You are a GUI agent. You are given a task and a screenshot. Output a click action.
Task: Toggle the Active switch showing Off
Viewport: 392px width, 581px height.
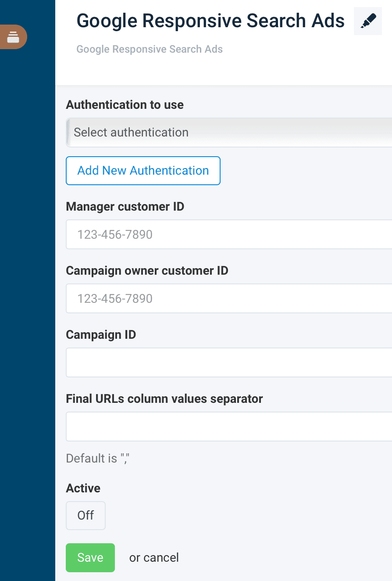tap(86, 516)
